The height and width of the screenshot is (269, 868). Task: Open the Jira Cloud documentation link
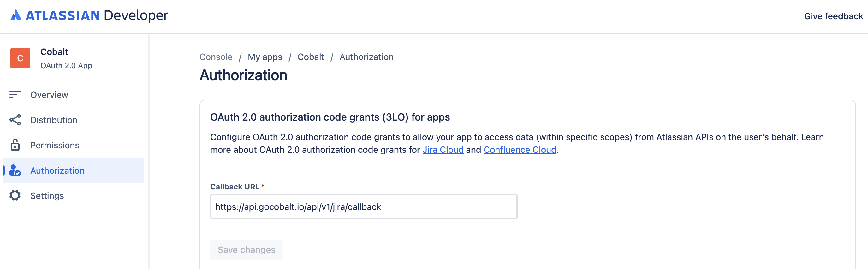[443, 150]
